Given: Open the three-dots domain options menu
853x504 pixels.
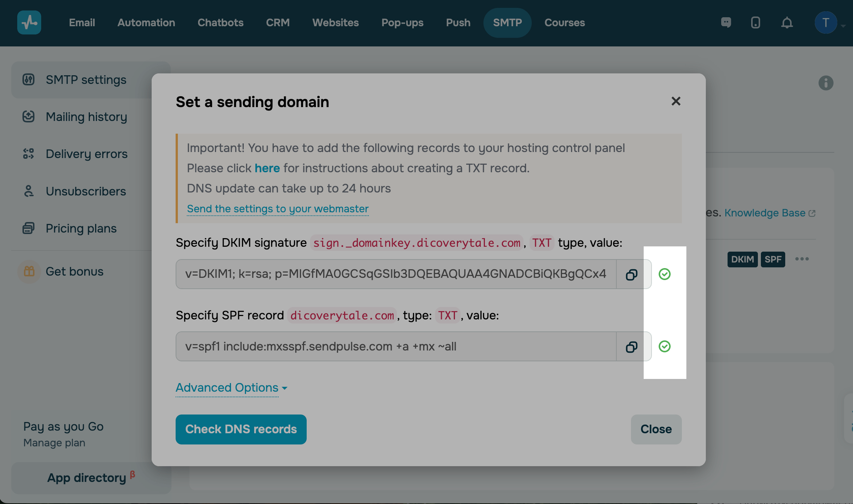Looking at the screenshot, I should tap(802, 259).
